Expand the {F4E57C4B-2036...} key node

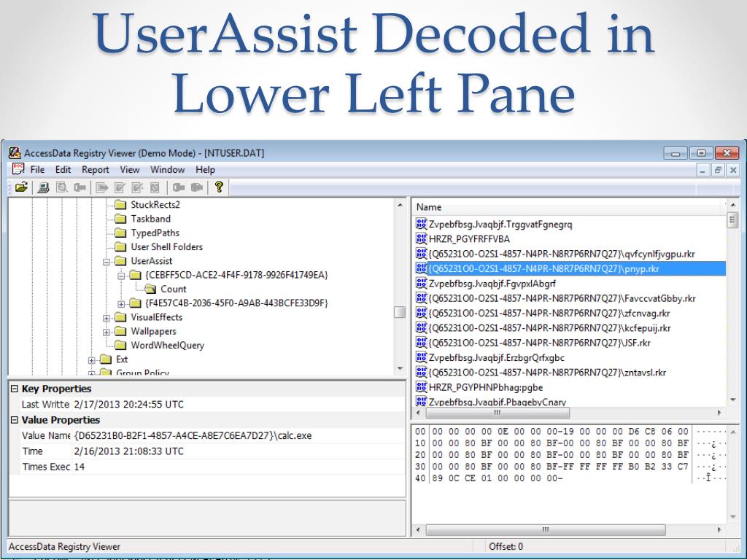coord(121,304)
